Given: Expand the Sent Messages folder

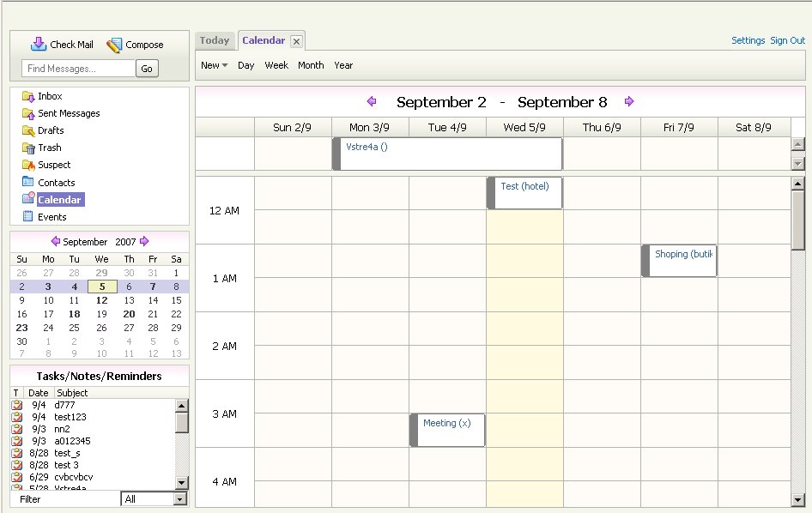Looking at the screenshot, I should pyautogui.click(x=29, y=113).
